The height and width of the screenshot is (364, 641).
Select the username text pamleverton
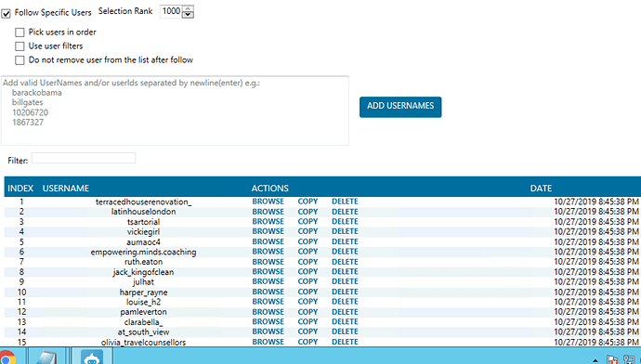[143, 312]
